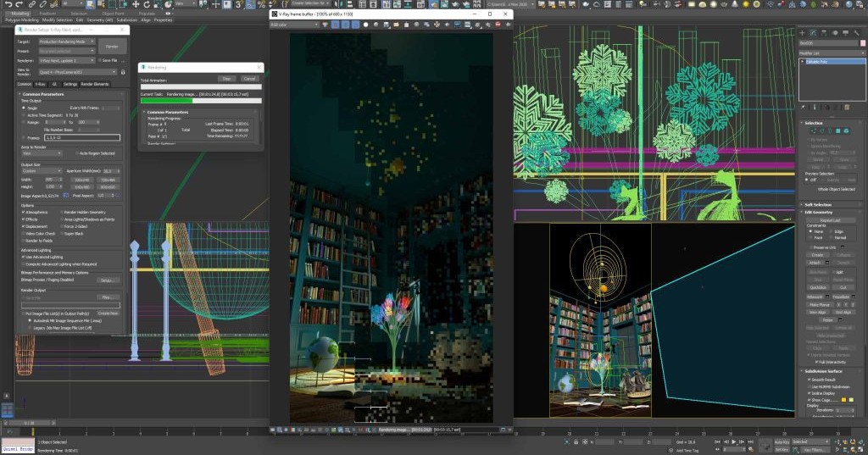Viewport: 868px width, 455px height.
Task: Select Polygon sub-object level icon
Action: point(838,131)
